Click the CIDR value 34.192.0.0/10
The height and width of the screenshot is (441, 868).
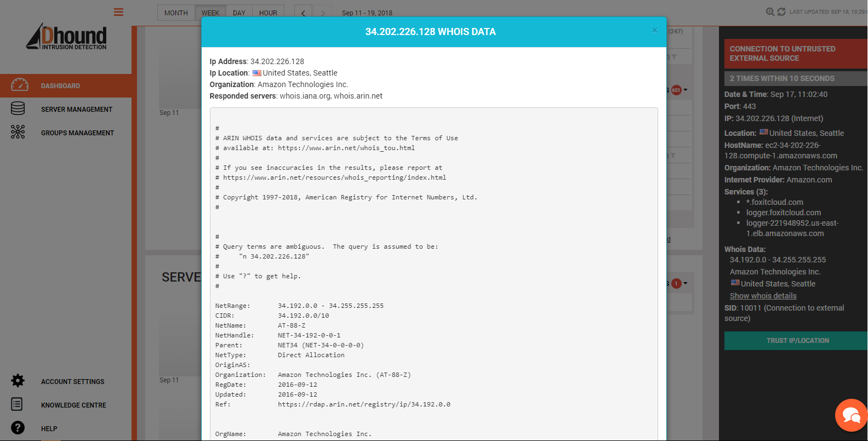(304, 316)
